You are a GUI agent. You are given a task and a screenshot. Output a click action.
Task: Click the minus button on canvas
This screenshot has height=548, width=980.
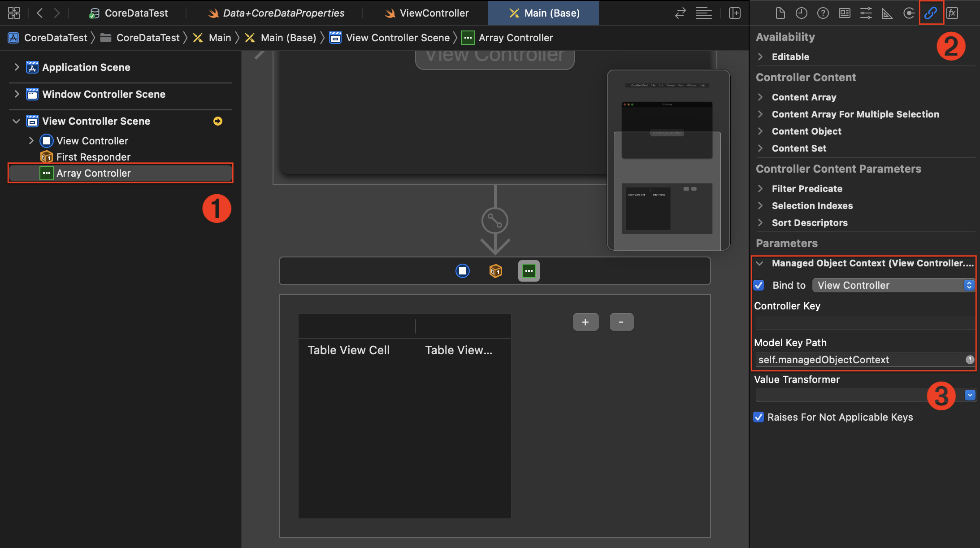click(x=621, y=322)
